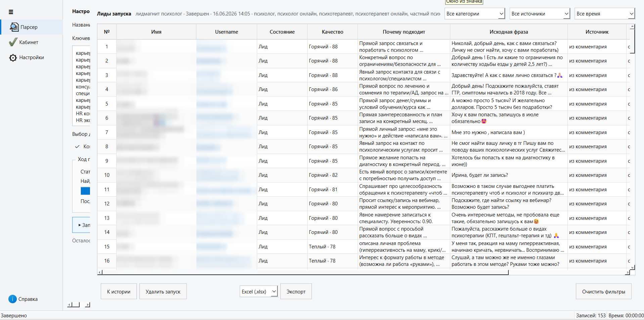The height and width of the screenshot is (320, 644).
Task: Open the Кабинет section
Action: point(32,42)
